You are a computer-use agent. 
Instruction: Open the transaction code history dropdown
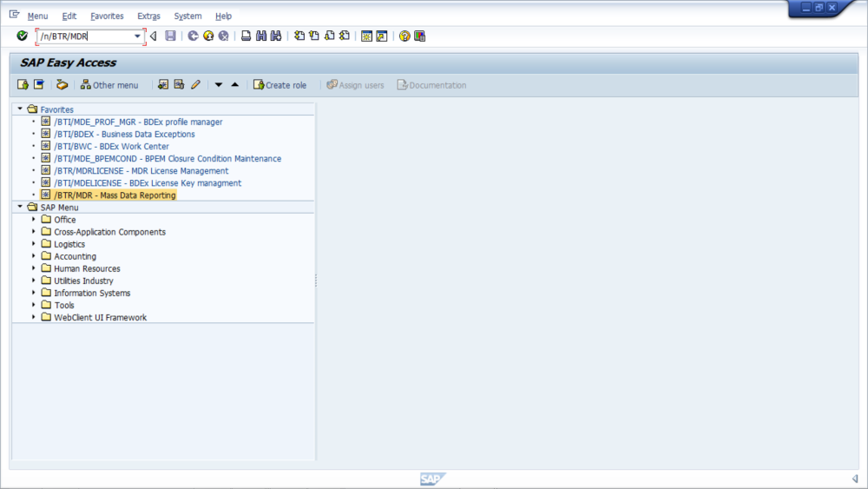coord(137,36)
